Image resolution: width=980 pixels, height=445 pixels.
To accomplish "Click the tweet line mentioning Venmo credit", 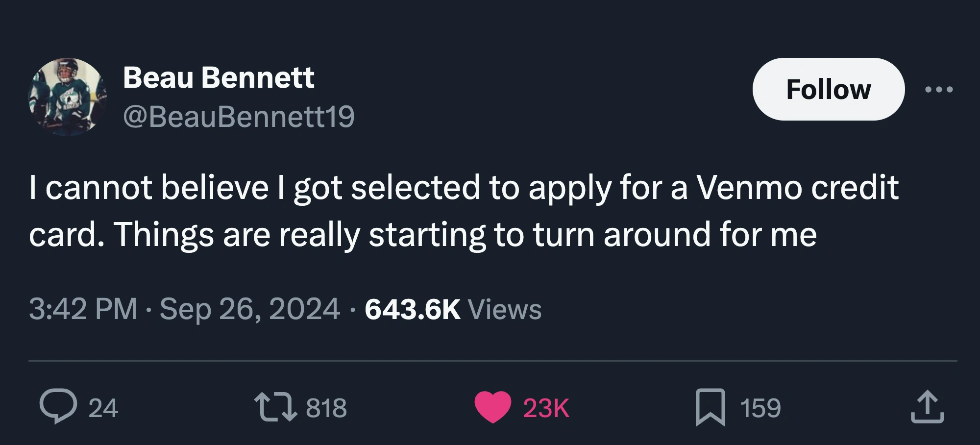I will [x=464, y=188].
